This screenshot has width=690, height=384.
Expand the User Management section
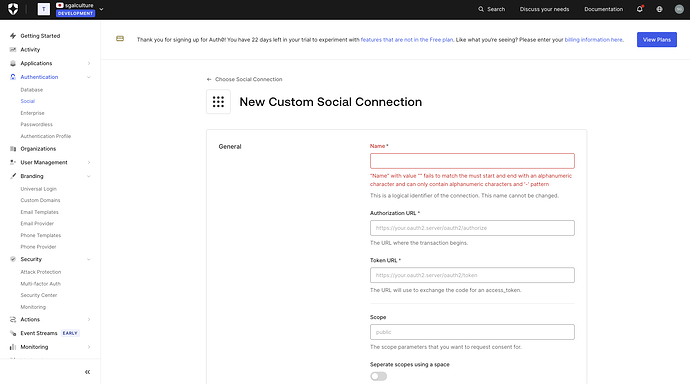(x=89, y=162)
